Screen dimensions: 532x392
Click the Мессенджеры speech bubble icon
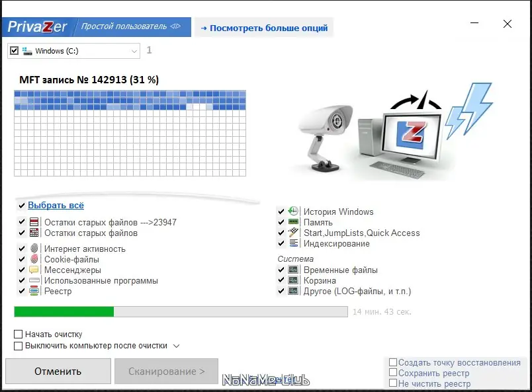34,270
